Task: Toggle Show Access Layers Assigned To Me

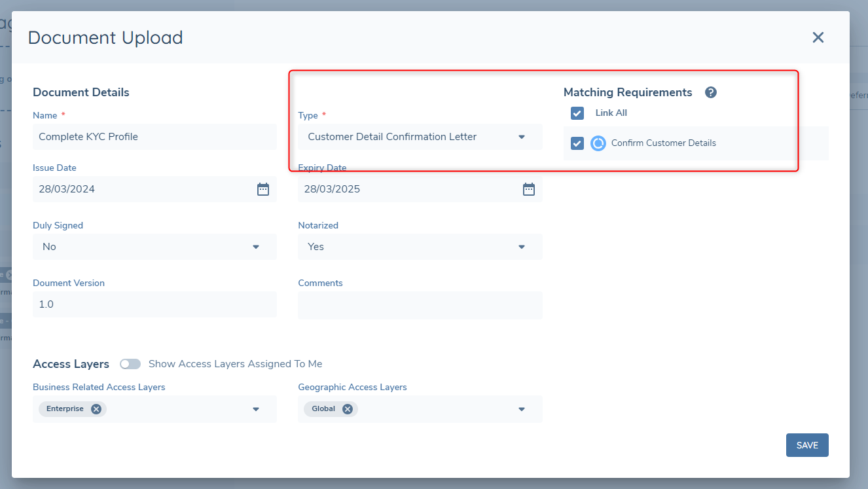Action: [x=130, y=364]
